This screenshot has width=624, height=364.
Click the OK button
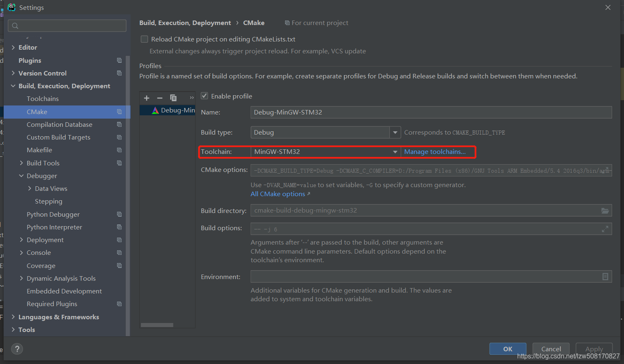[508, 349]
